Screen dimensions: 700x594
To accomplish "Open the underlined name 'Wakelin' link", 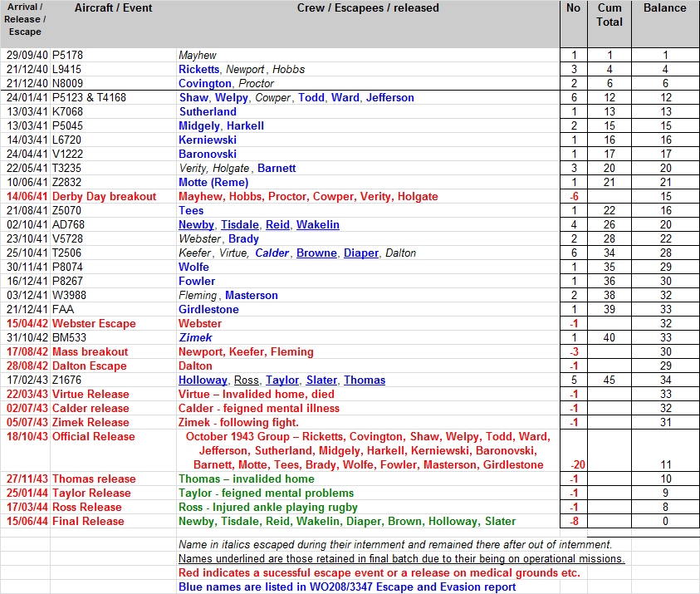I will pos(318,224).
